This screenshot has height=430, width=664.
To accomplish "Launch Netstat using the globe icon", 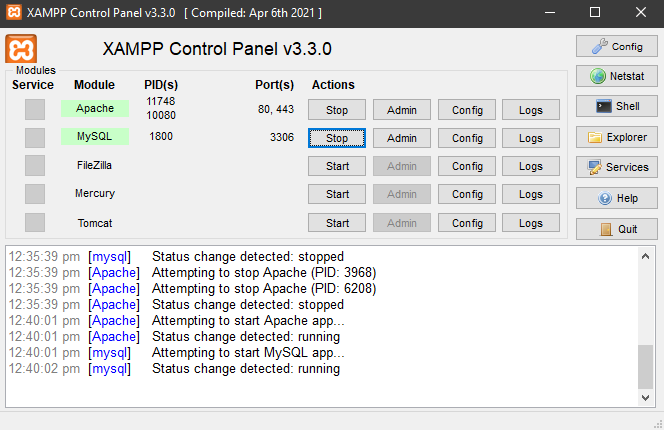I will coord(617,76).
